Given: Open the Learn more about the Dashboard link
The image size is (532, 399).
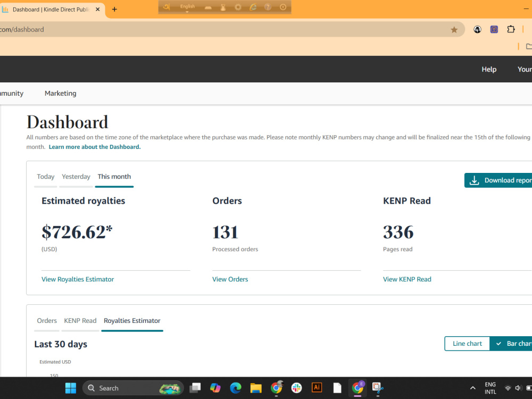Looking at the screenshot, I should click(95, 147).
